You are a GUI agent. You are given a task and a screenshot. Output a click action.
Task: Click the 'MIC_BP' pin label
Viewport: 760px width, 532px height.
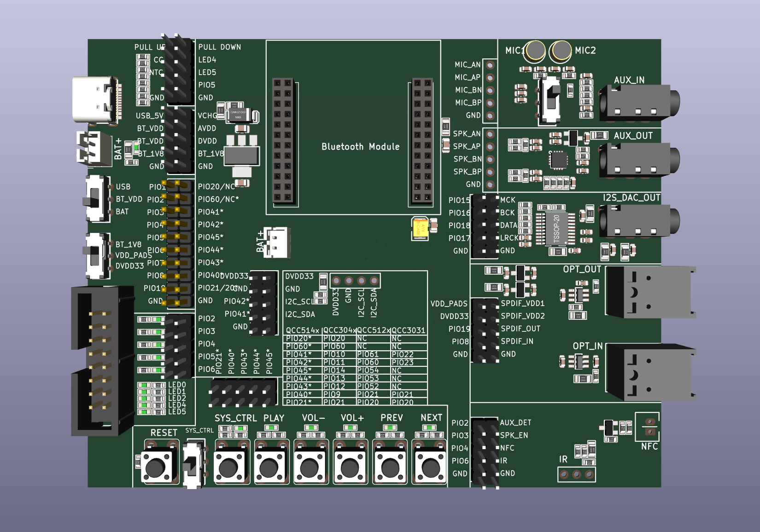pyautogui.click(x=468, y=103)
